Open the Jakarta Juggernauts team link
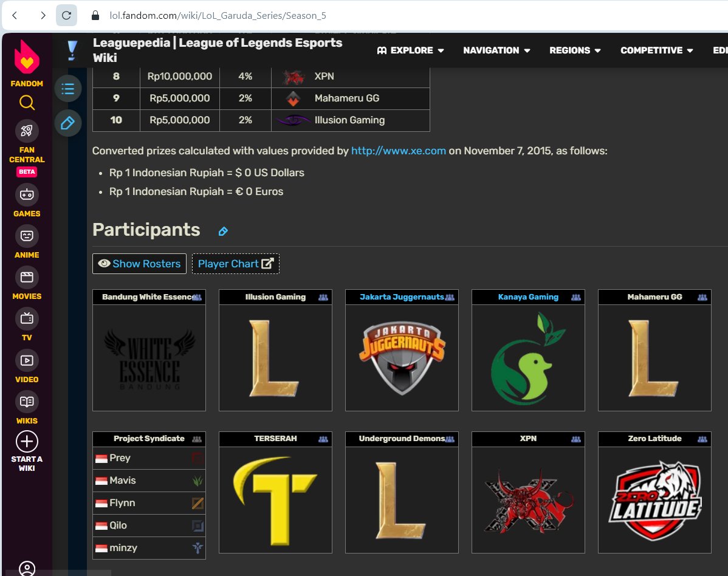Image resolution: width=728 pixels, height=576 pixels. [402, 297]
